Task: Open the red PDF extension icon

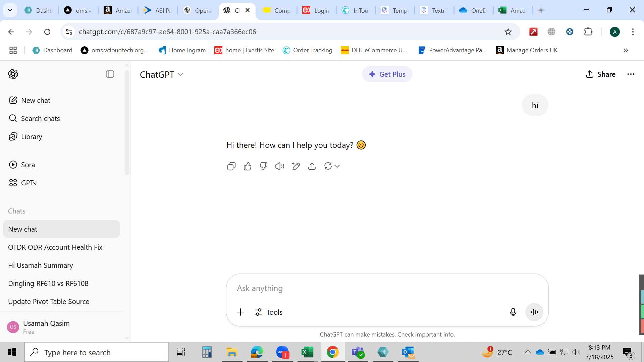Action: click(x=533, y=32)
